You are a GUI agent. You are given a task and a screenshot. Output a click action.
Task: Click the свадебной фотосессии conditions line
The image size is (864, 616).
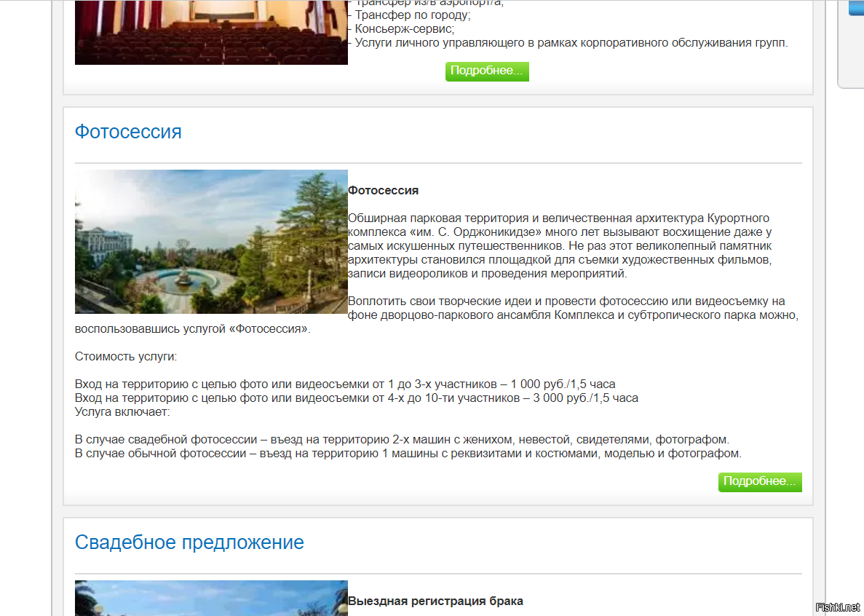pos(402,440)
